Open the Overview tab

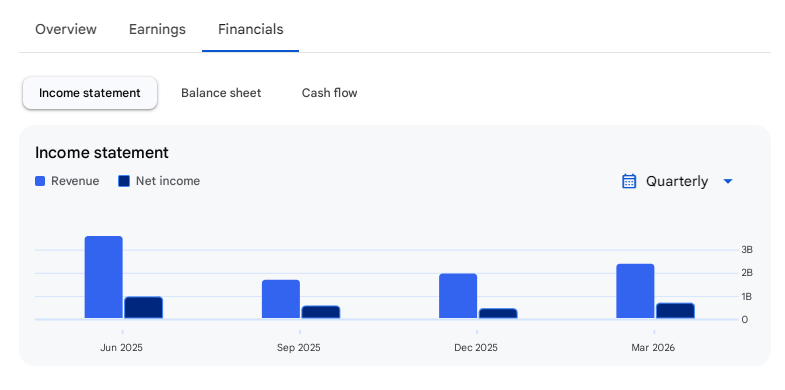(x=66, y=29)
